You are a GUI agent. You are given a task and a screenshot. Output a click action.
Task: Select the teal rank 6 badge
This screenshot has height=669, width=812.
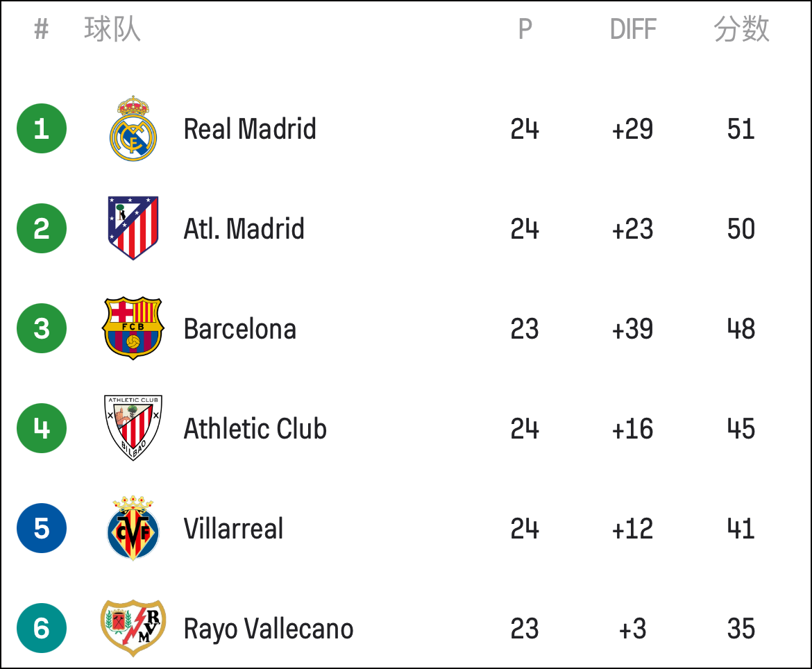click(x=42, y=628)
